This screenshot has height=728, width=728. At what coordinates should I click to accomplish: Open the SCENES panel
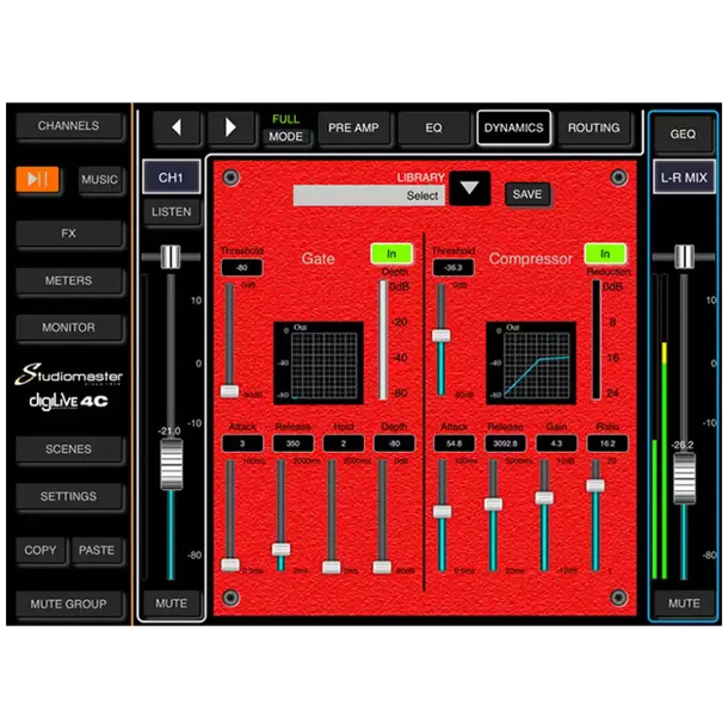click(70, 449)
